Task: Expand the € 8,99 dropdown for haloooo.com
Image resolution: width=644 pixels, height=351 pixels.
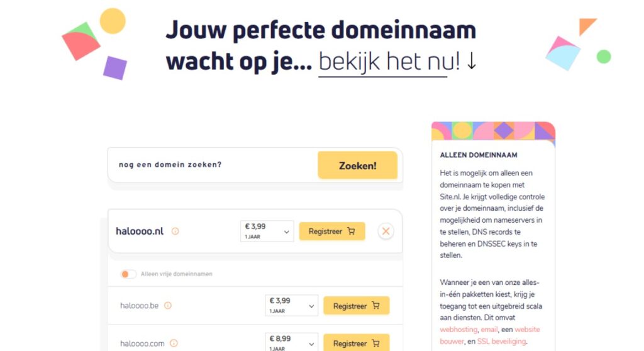Action: click(x=292, y=343)
